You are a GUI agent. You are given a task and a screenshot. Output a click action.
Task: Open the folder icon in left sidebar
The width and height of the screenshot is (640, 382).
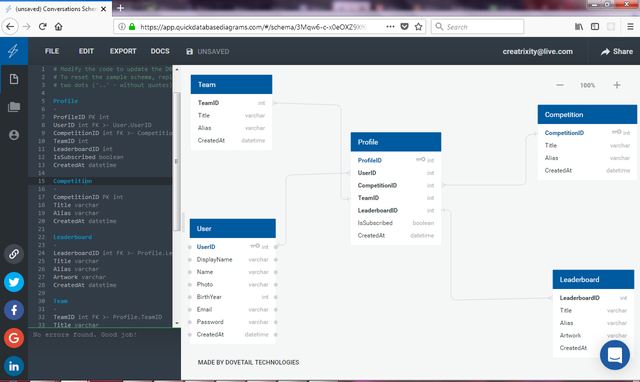point(14,107)
